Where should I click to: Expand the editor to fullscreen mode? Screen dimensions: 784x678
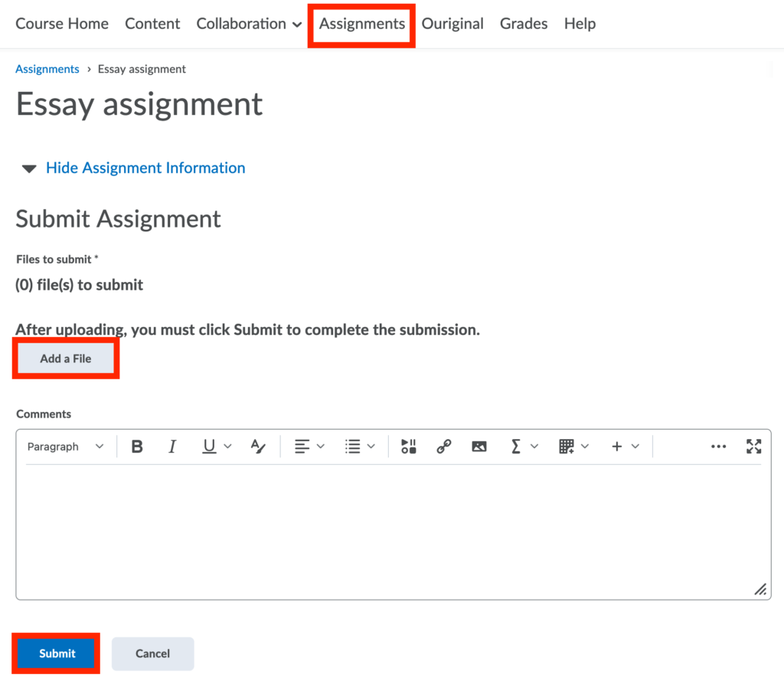(x=753, y=446)
